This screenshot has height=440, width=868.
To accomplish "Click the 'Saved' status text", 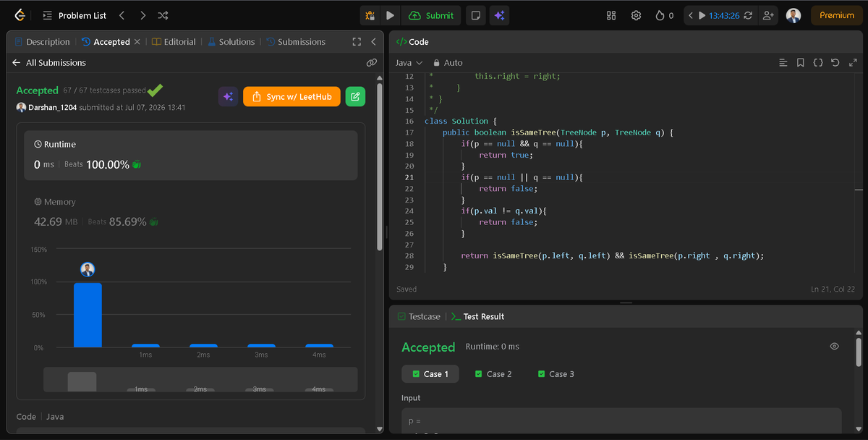I will 407,289.
